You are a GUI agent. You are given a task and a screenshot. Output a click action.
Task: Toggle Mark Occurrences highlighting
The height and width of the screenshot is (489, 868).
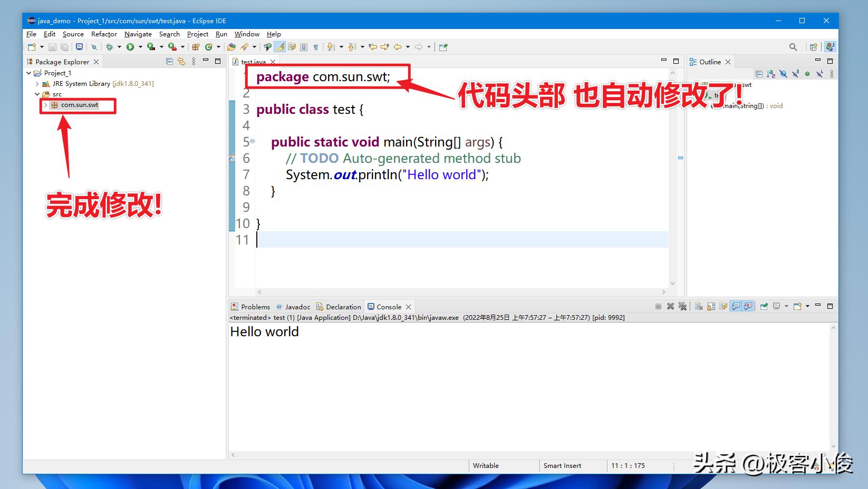click(279, 47)
